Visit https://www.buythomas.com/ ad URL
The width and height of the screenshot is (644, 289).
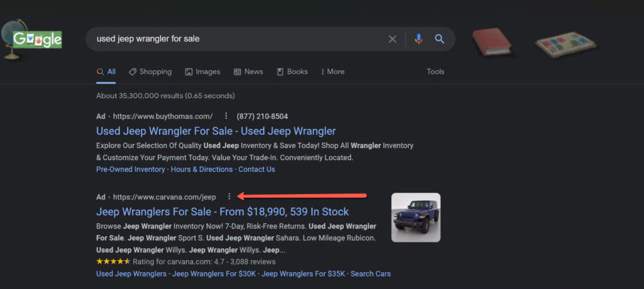pos(163,116)
